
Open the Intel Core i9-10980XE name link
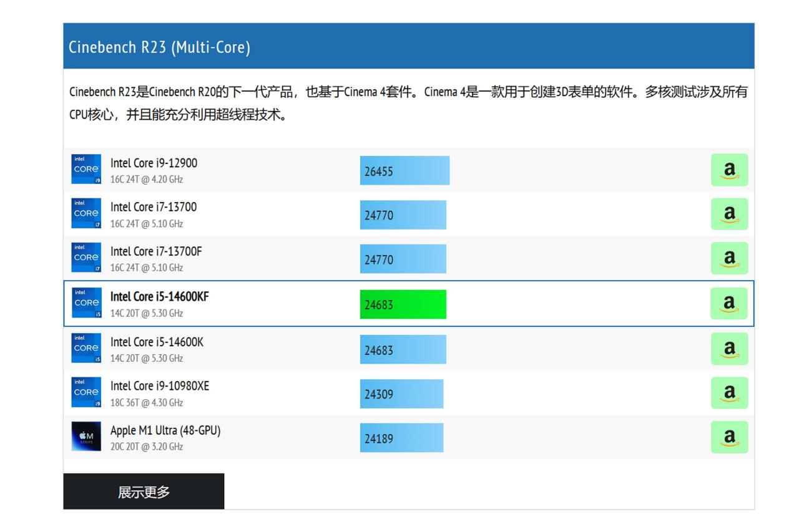tap(160, 386)
